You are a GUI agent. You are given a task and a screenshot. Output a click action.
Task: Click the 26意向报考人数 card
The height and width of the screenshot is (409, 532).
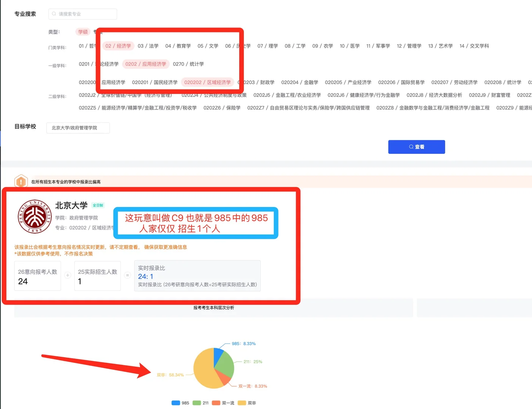[38, 276]
